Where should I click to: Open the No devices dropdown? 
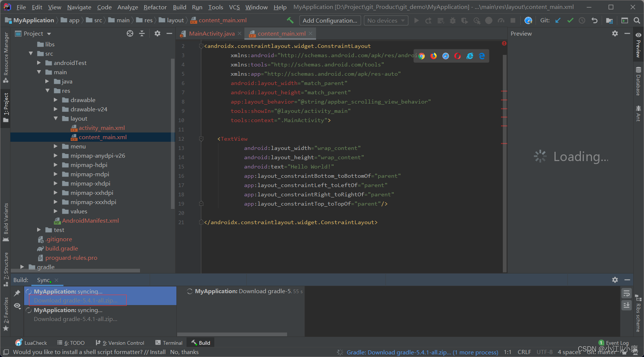386,20
